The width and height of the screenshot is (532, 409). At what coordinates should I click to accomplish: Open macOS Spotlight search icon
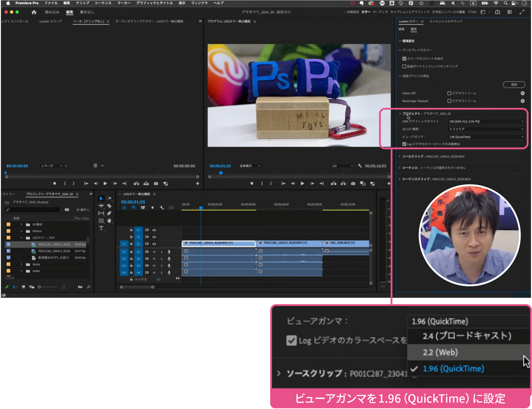coord(505,3)
